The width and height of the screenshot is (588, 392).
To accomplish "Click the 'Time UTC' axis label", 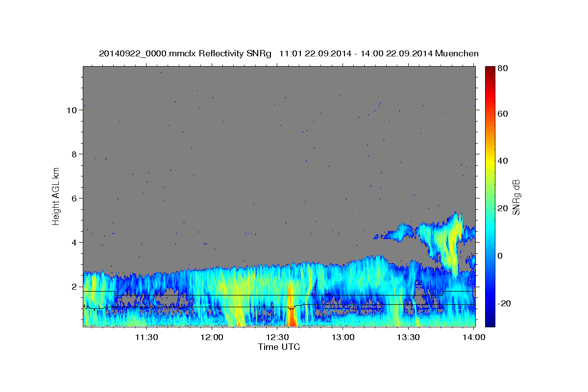I will pos(279,347).
